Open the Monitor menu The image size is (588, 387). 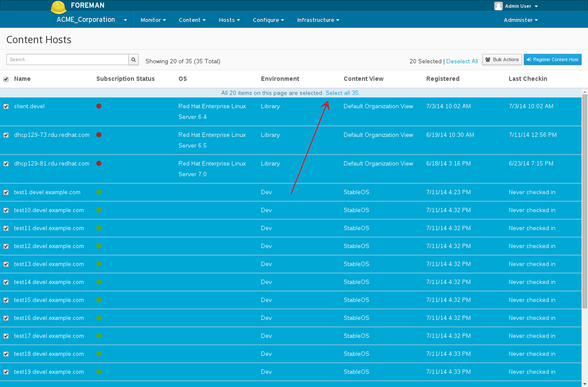tap(153, 20)
